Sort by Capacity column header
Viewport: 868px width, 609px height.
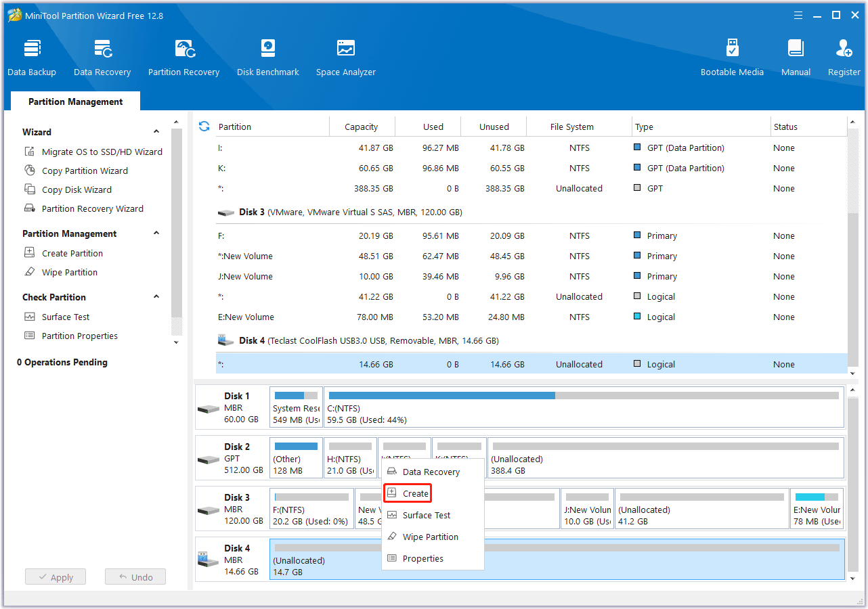[362, 127]
